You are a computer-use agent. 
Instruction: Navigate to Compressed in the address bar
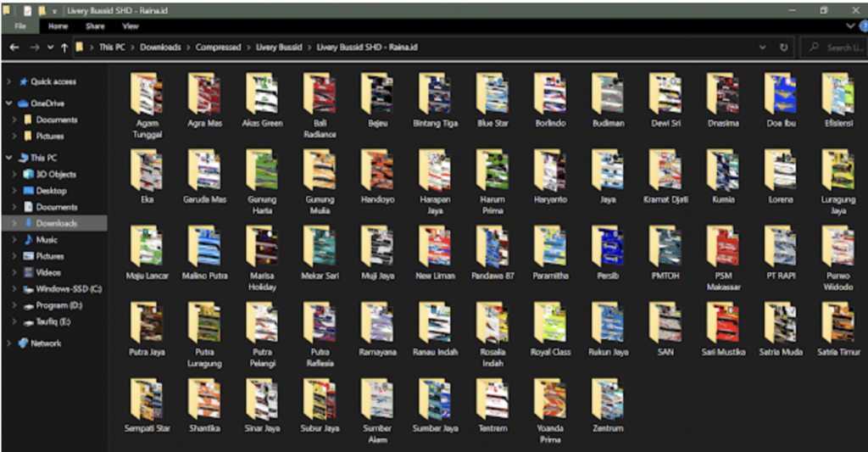[x=218, y=47]
